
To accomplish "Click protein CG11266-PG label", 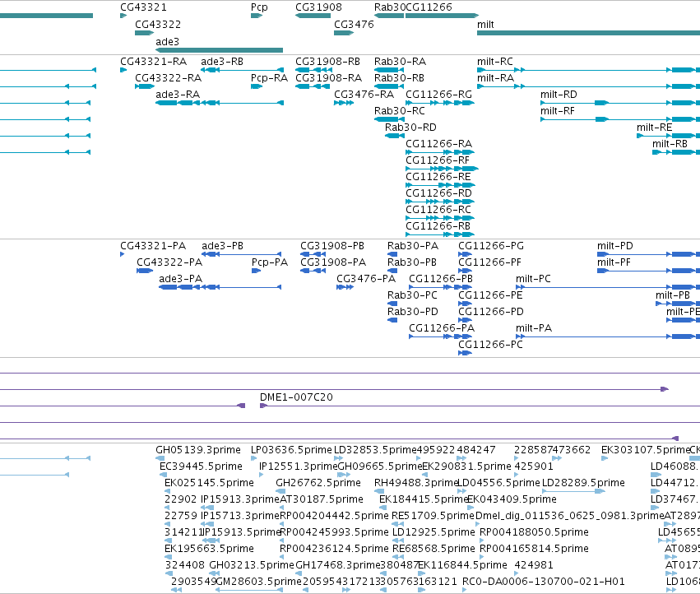I will 490,246.
